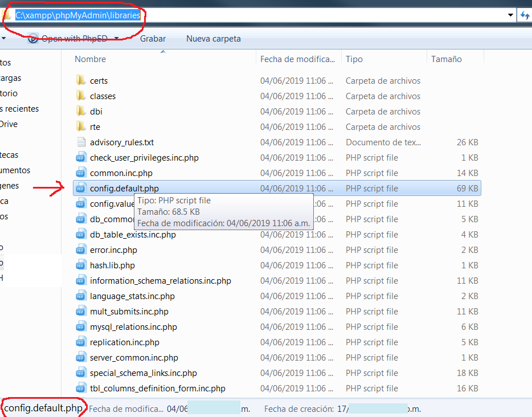Click the error.inc.php file icon
Viewport: 532px width, 417px height.
pos(81,250)
